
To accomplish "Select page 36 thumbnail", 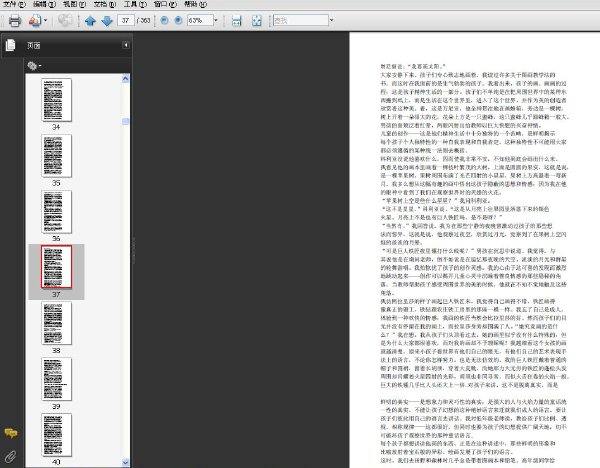I will (56, 212).
